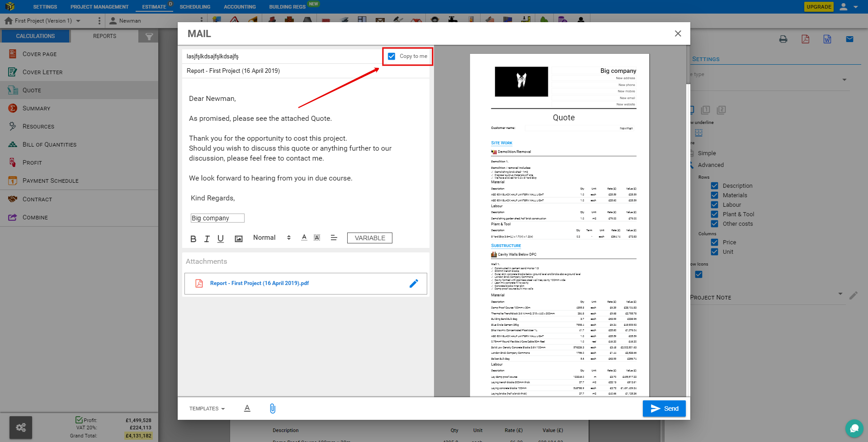The width and height of the screenshot is (868, 442).
Task: Open the support chat bubble
Action: pos(854,428)
